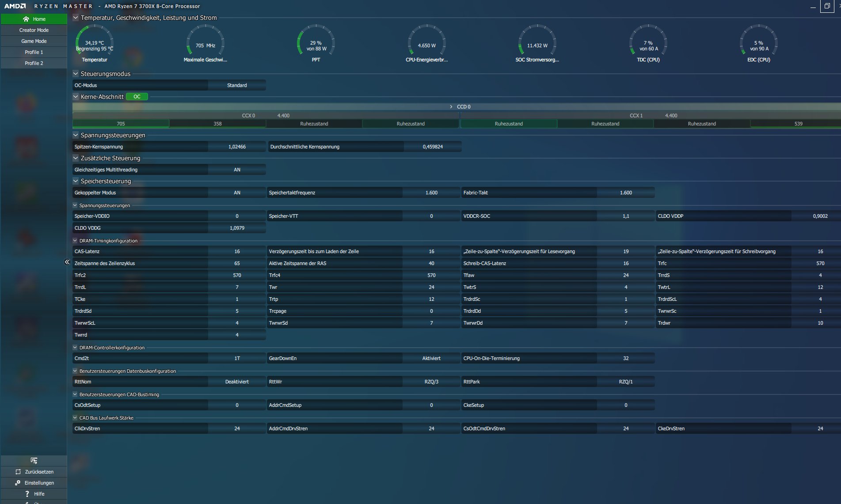
Task: Toggle the green OC badge
Action: (137, 97)
